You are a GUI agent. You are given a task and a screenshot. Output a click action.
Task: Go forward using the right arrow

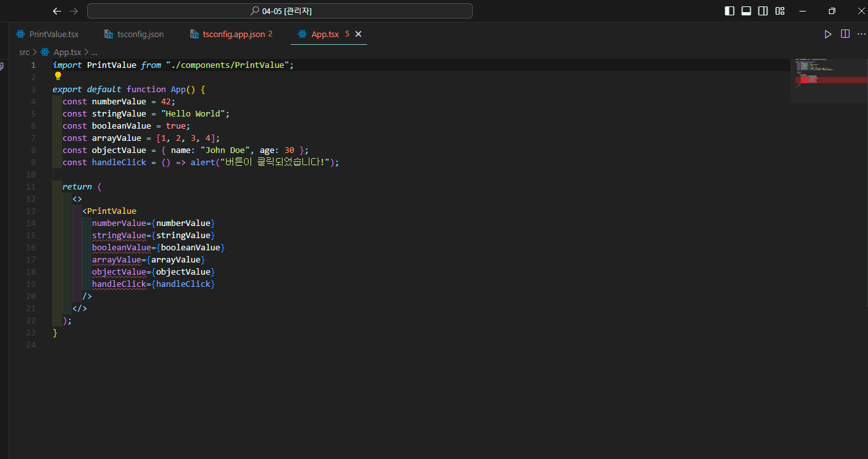(x=74, y=11)
